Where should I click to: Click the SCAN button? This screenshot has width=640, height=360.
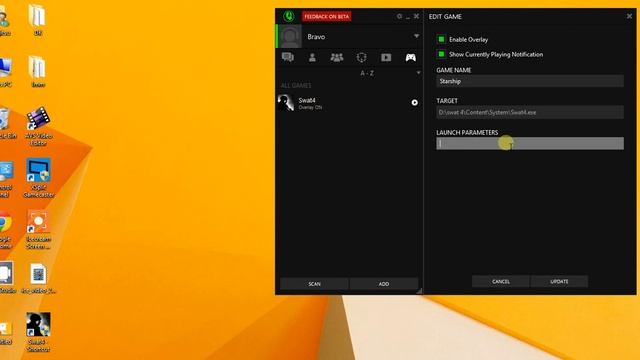[x=314, y=284]
